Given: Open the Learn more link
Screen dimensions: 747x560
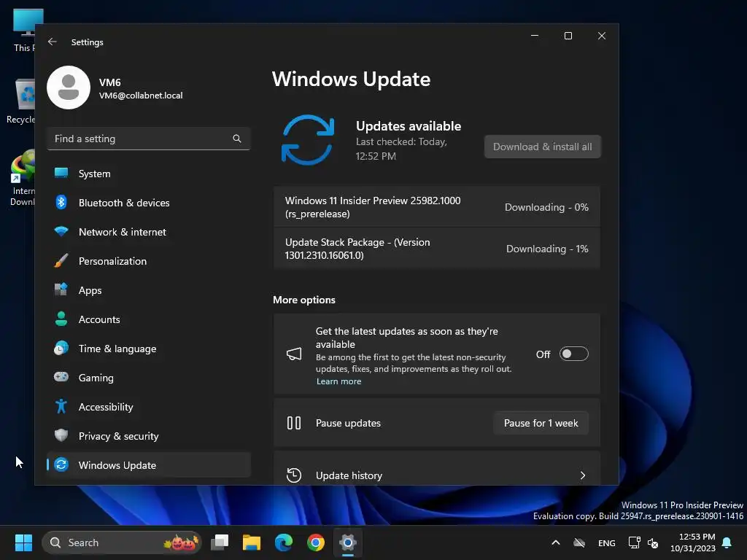Looking at the screenshot, I should coord(338,381).
